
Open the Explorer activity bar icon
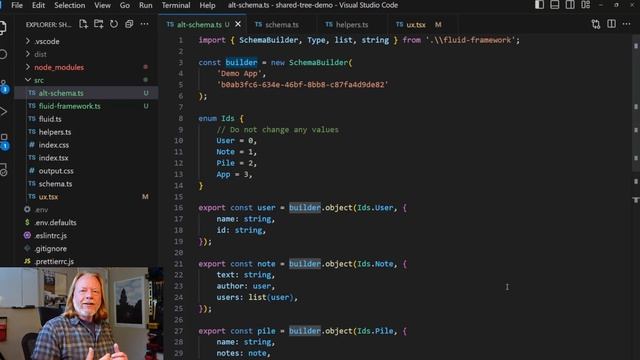click(3, 28)
